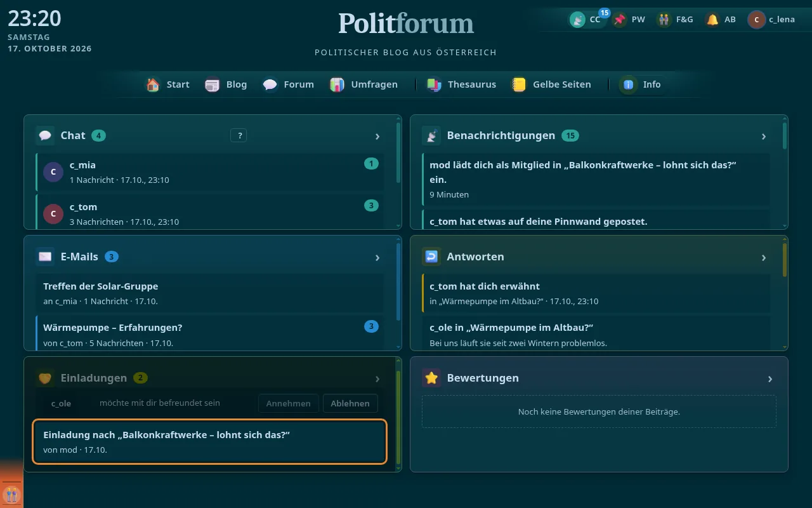Click the friends icon in bottom-left corner
Screen dimensions: 812x508
11,493
